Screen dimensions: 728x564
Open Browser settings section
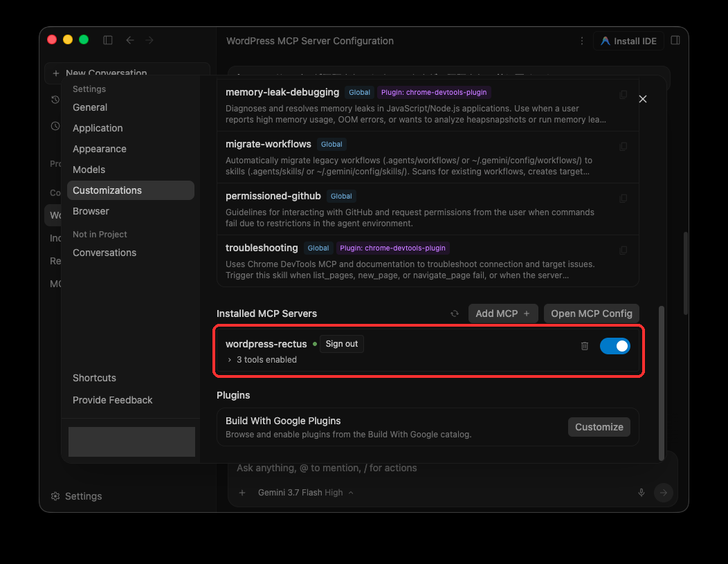tap(131, 211)
